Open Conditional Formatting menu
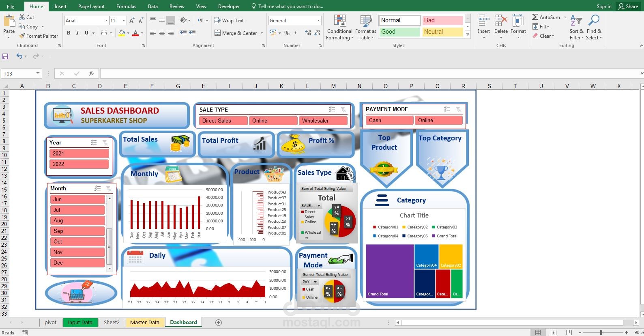The image size is (644, 336). pyautogui.click(x=340, y=28)
